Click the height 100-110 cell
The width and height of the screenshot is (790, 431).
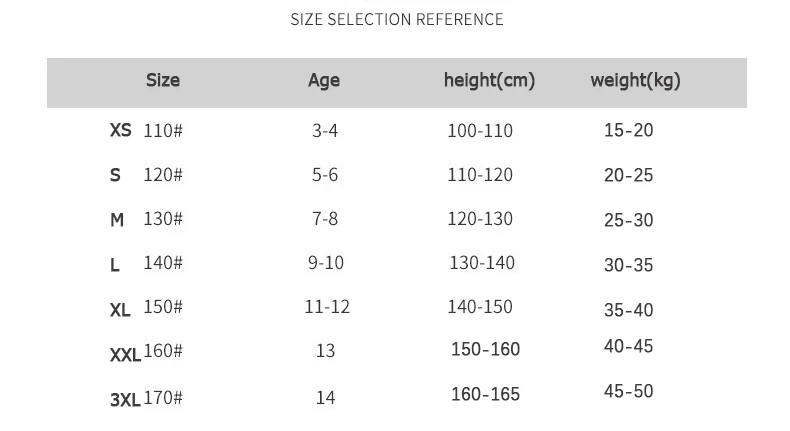(x=480, y=131)
